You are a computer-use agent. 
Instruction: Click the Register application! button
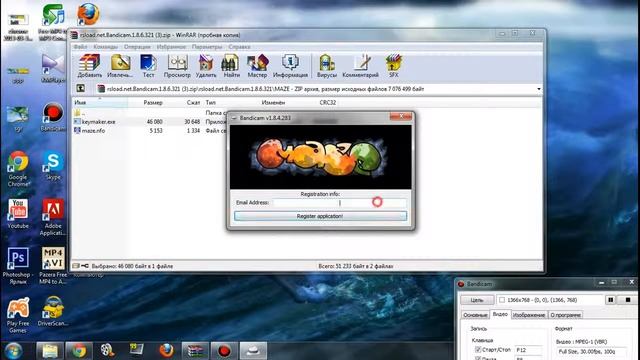320,216
